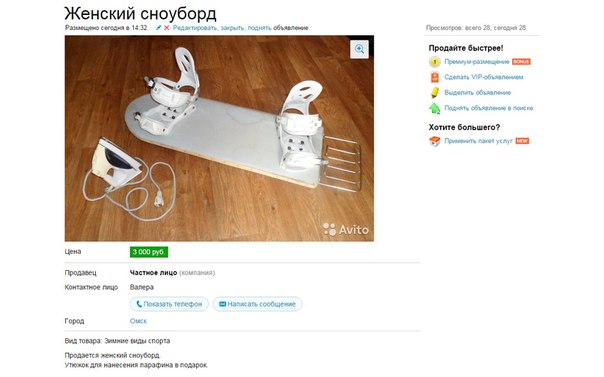Click the yellow highlighter marker icon
This screenshot has height=377, width=604.
(435, 92)
